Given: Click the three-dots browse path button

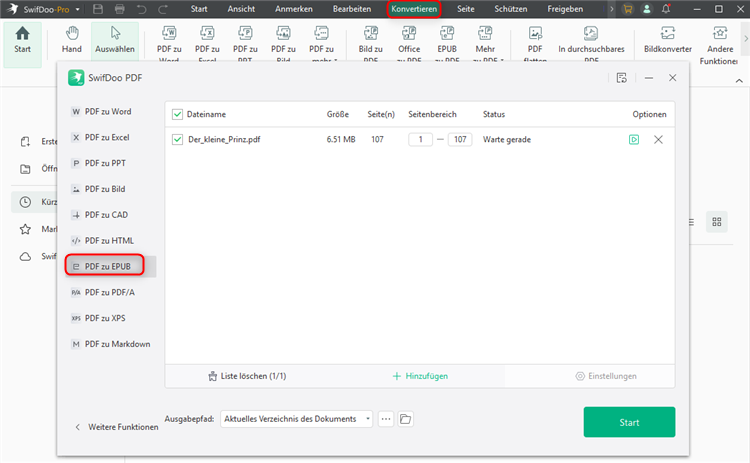Looking at the screenshot, I should pyautogui.click(x=386, y=419).
